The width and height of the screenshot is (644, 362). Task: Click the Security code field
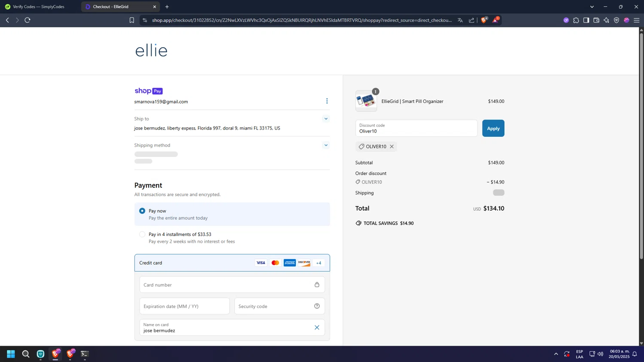coord(279,306)
